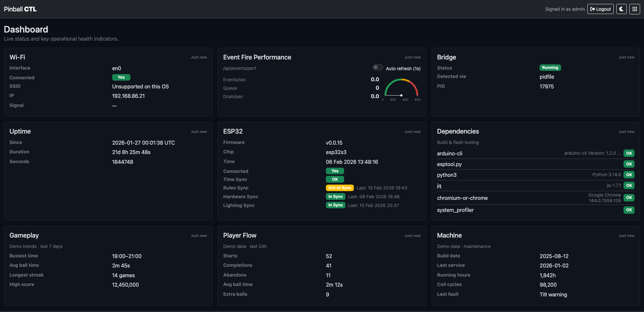Click the logout arrow icon in the Logout button

592,9
